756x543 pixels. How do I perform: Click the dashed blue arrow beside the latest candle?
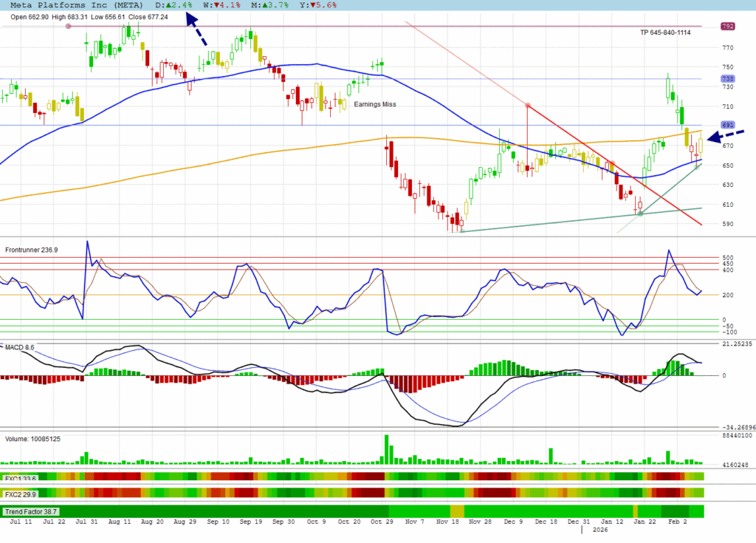725,135
